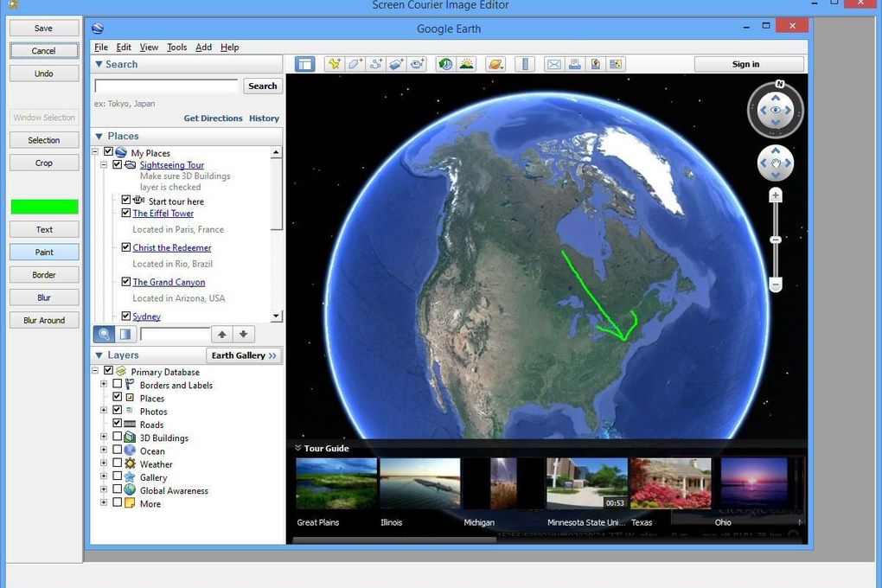This screenshot has height=588, width=882.
Task: Click the Search button
Action: (x=263, y=86)
